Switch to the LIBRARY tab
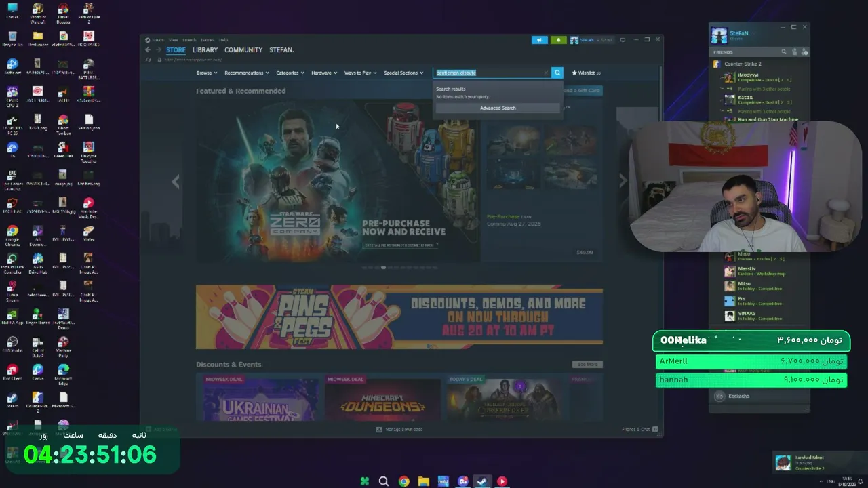 coord(205,50)
